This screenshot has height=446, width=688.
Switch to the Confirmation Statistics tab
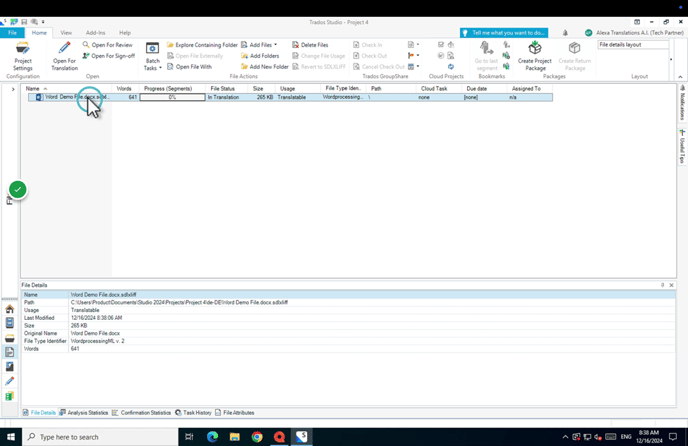tap(141, 413)
